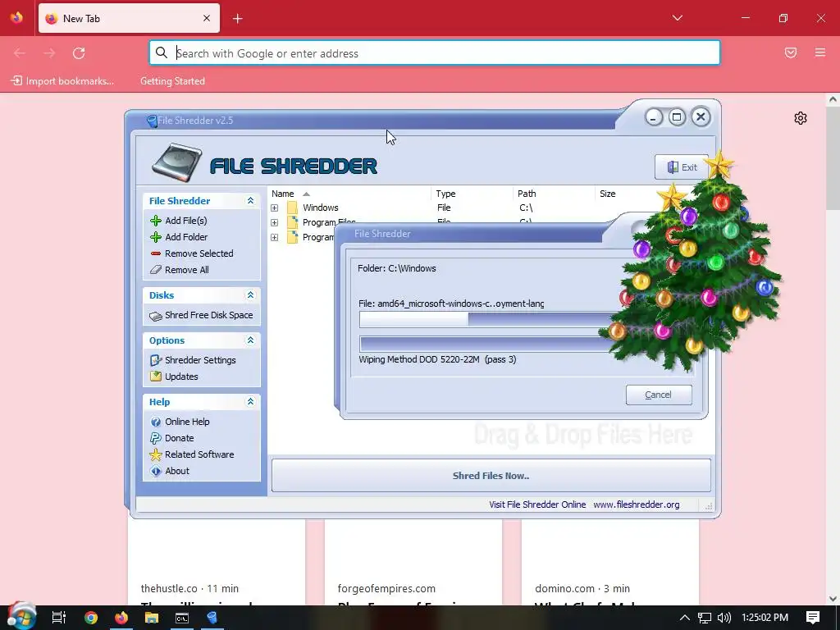Click the Firefox forward arrow
The width and height of the screenshot is (840, 630).
click(49, 53)
